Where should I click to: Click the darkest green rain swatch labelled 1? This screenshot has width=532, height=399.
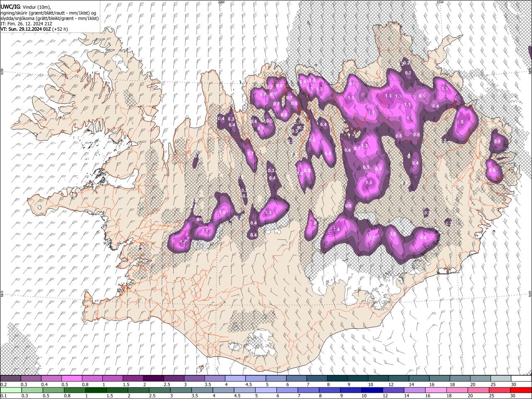pyautogui.click(x=96, y=390)
